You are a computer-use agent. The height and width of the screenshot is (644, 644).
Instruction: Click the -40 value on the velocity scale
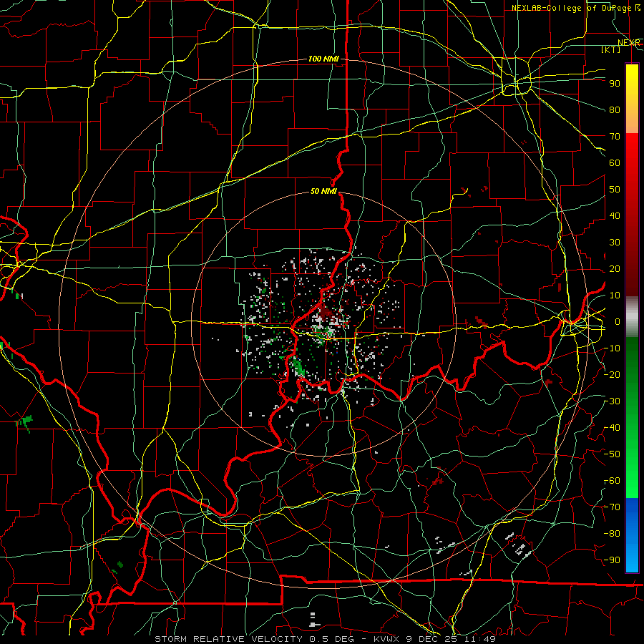[613, 428]
